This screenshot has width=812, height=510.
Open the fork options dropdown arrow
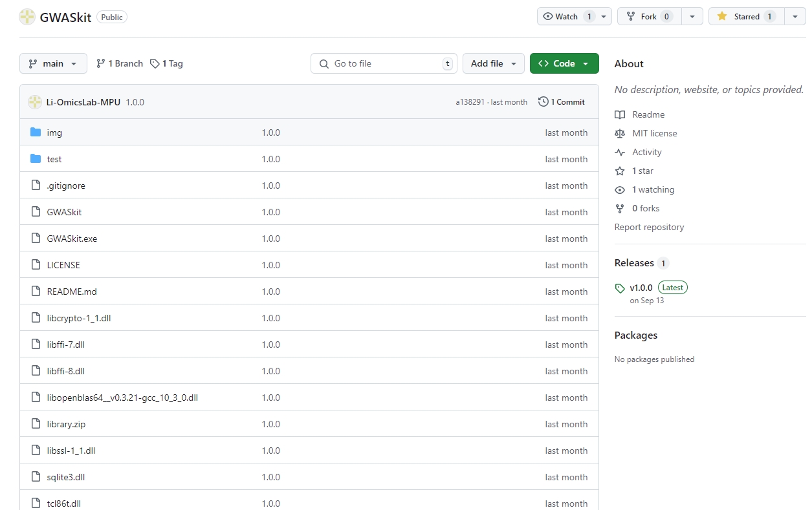(692, 17)
